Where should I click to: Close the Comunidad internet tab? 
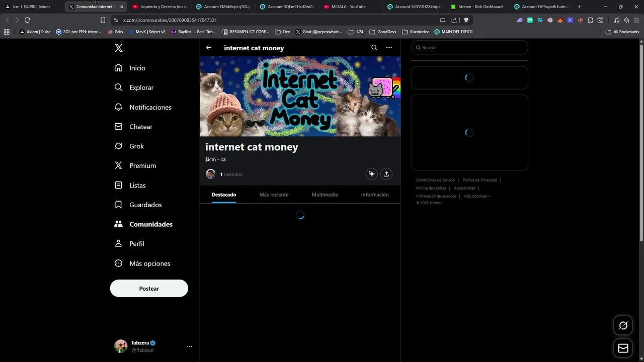point(122,7)
